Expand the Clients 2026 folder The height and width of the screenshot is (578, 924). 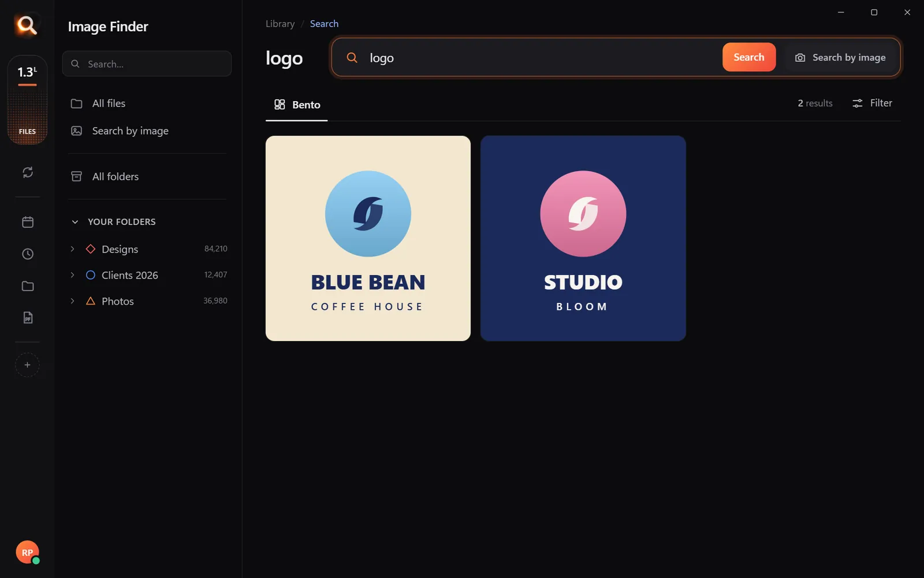tap(72, 275)
